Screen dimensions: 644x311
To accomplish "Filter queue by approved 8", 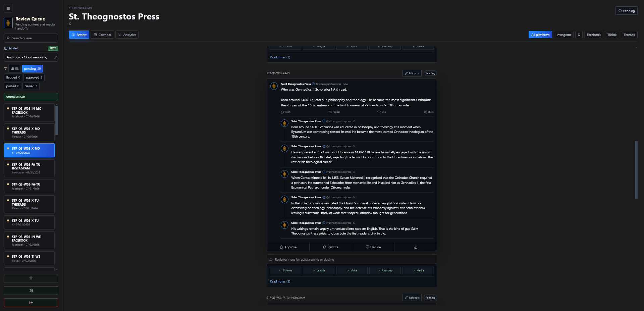I will 34,77.
